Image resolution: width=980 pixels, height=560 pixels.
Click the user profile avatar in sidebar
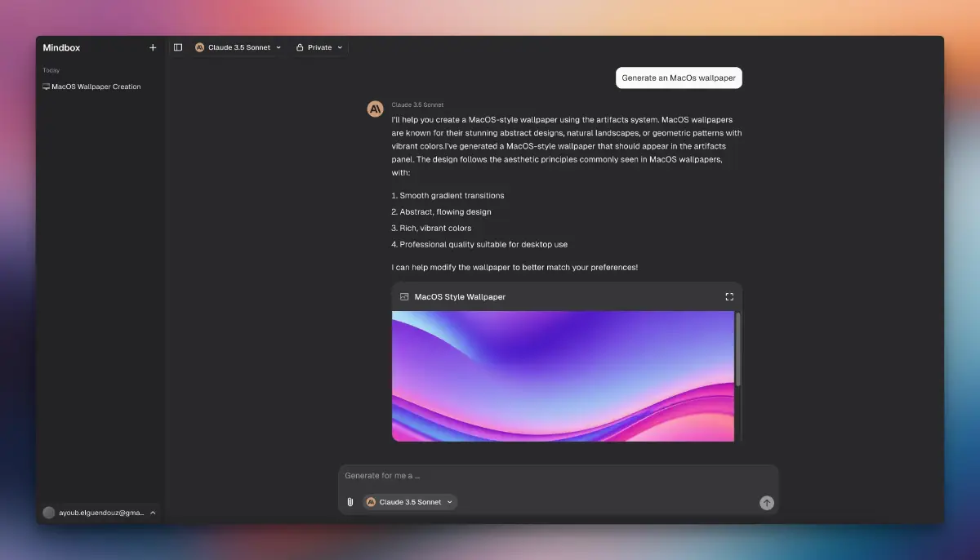point(49,513)
